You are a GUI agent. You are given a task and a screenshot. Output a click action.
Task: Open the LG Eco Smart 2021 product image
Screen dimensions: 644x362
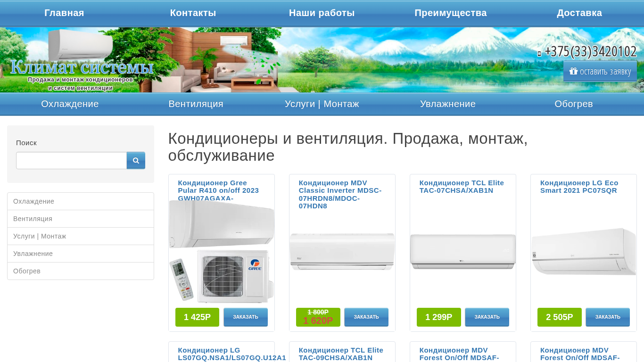[x=584, y=252]
